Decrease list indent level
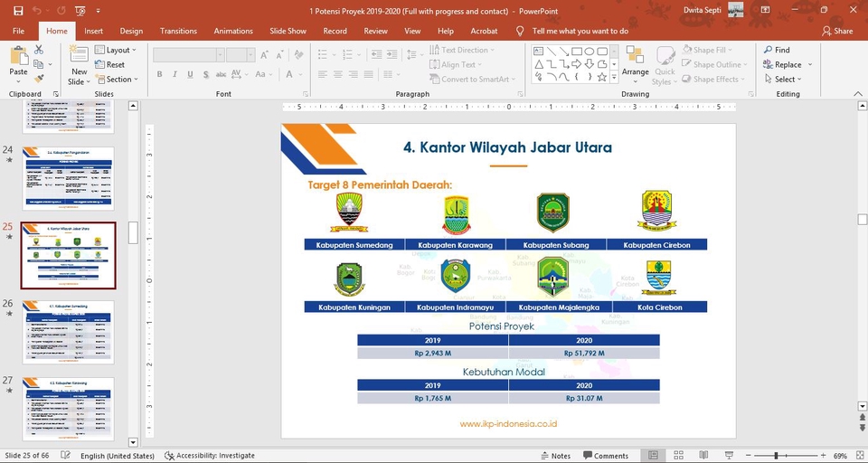 tap(376, 54)
